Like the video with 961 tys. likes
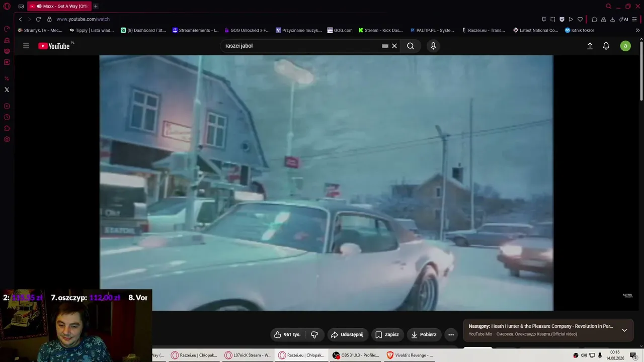Screen dimensions: 644x362 [287, 334]
